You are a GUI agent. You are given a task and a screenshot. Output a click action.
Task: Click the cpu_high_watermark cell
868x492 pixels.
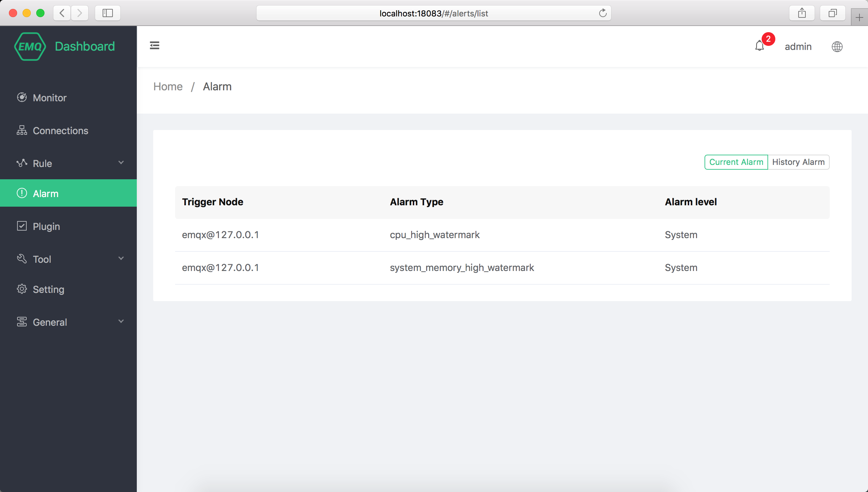pos(435,235)
